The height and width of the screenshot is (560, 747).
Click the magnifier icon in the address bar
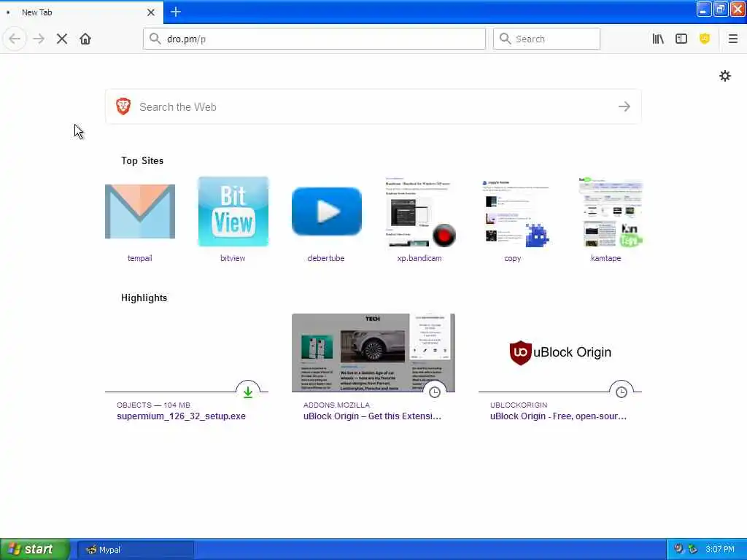point(155,39)
